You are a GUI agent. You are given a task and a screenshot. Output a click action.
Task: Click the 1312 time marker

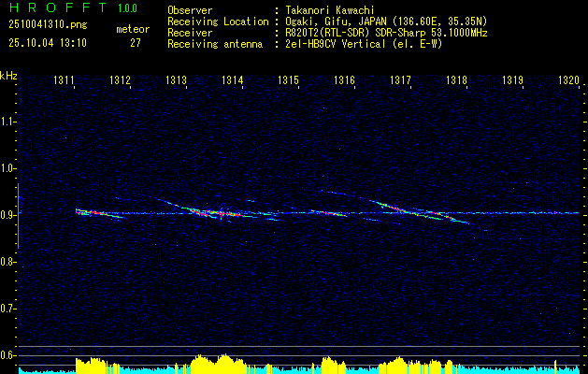[x=120, y=80]
